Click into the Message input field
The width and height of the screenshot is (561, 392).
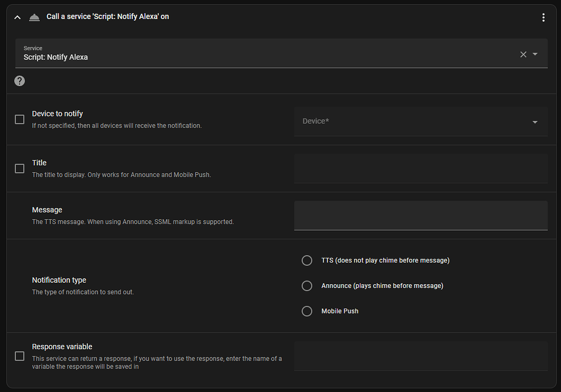[421, 215]
